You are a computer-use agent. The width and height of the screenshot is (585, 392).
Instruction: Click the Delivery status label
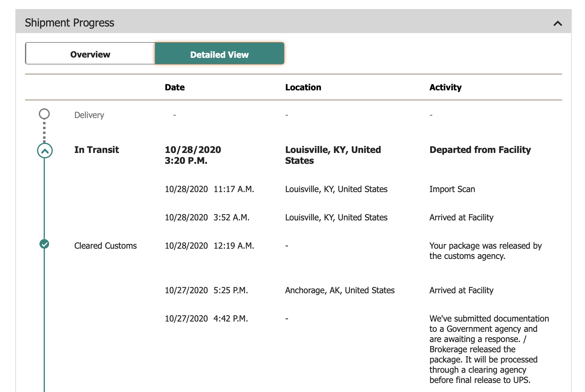pyautogui.click(x=89, y=115)
